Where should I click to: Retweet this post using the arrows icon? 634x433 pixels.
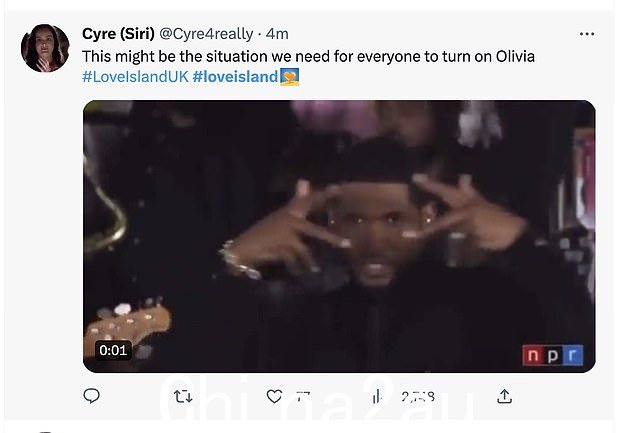183,397
